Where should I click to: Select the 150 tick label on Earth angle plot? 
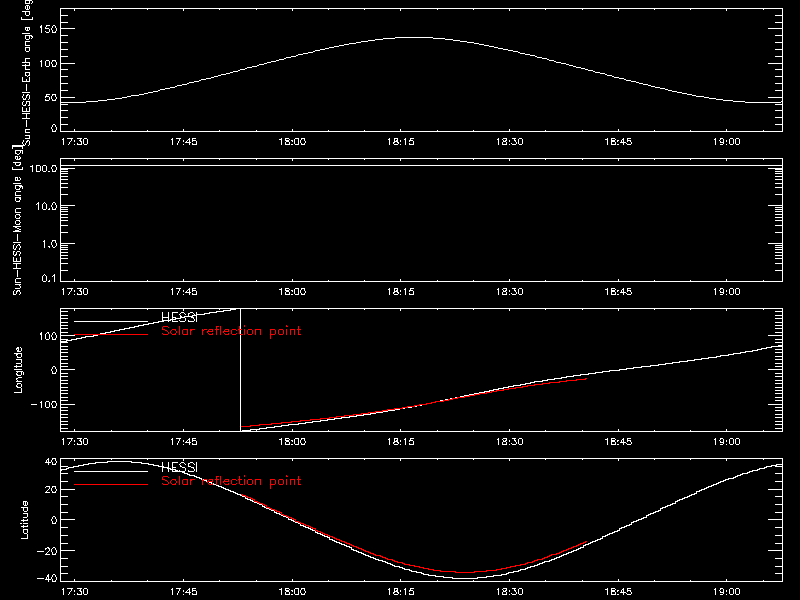click(48, 29)
